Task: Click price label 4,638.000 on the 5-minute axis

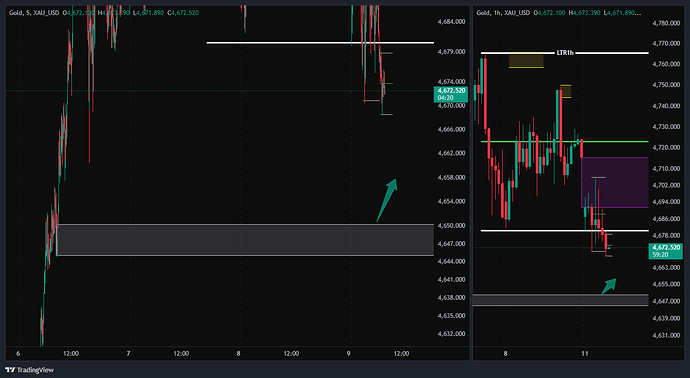Action: [451, 297]
